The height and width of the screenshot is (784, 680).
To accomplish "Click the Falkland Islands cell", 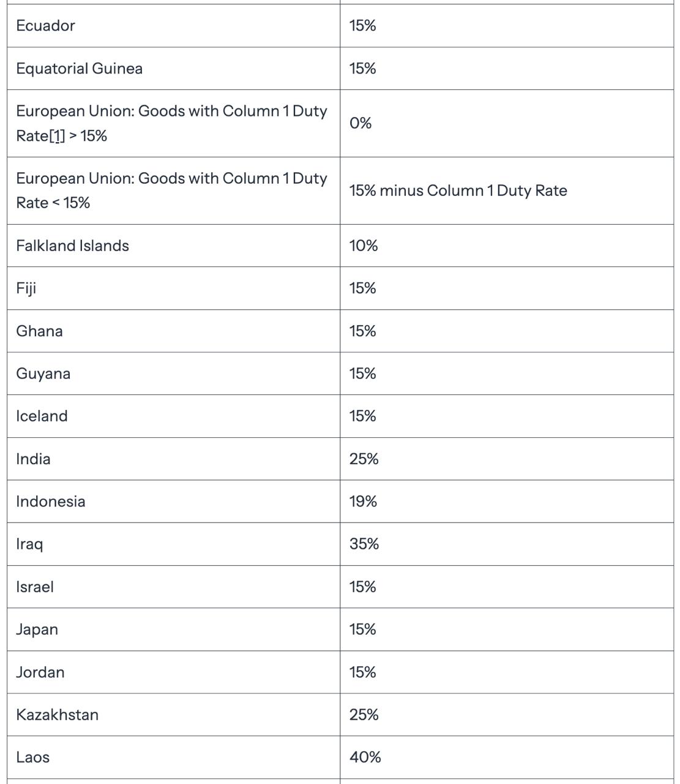I will click(x=73, y=246).
